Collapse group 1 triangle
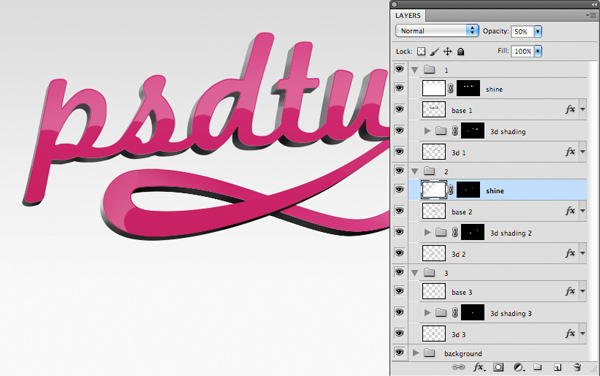This screenshot has width=600, height=376. click(x=415, y=70)
